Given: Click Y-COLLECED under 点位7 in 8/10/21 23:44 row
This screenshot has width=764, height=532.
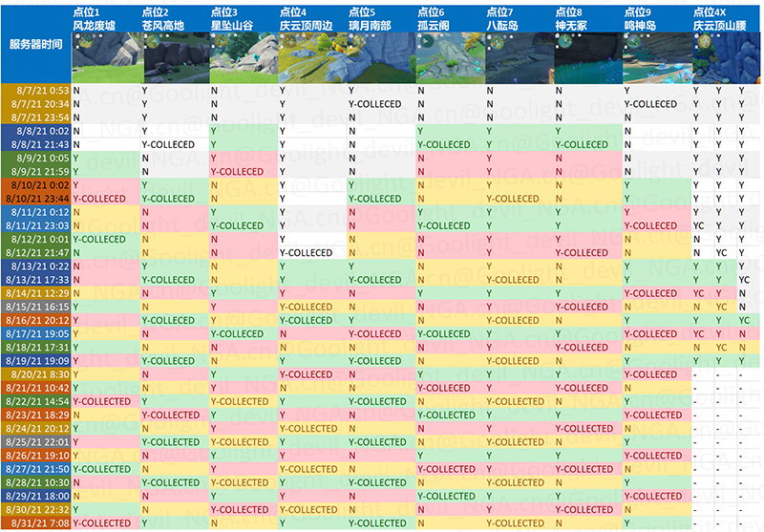Looking at the screenshot, I should [x=513, y=199].
